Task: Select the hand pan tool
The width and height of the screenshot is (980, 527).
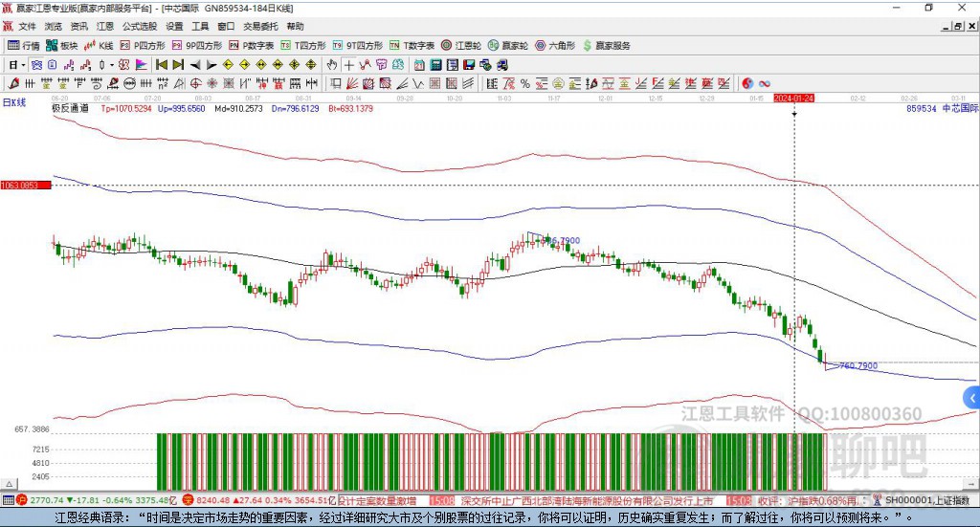Action: (x=332, y=65)
